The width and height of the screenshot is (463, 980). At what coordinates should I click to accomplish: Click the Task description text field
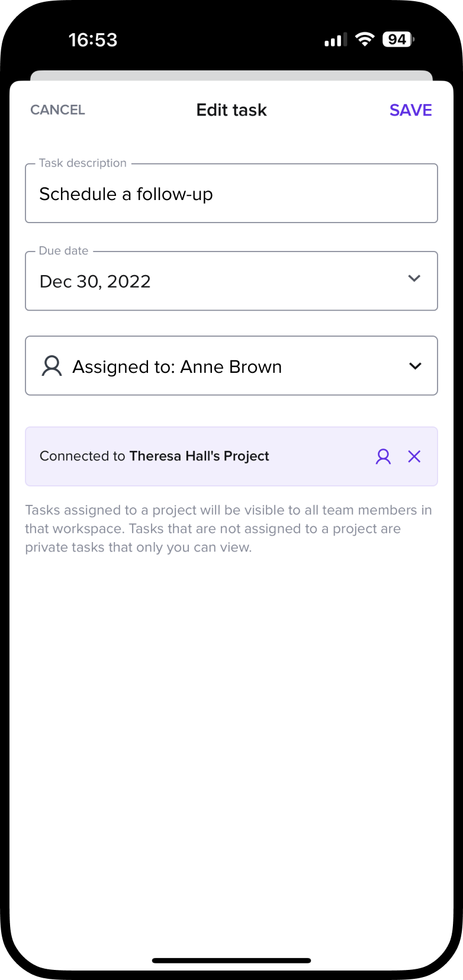pyautogui.click(x=231, y=194)
